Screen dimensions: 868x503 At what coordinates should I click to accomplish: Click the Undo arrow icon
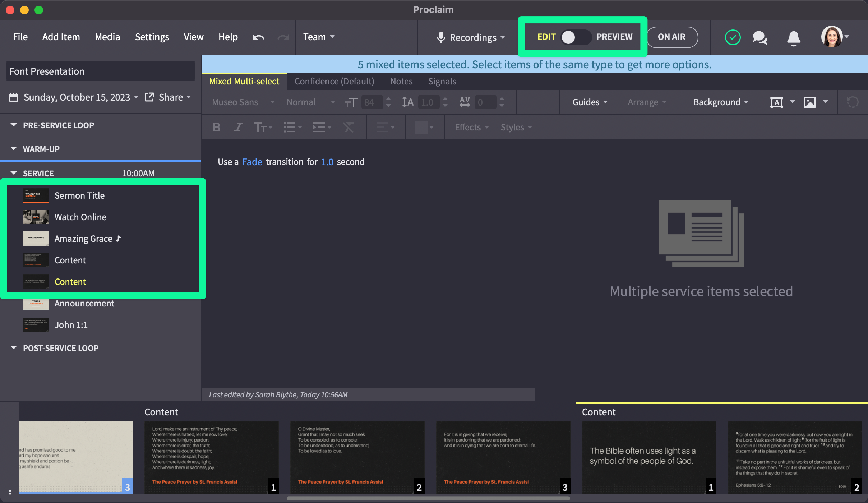[258, 37]
